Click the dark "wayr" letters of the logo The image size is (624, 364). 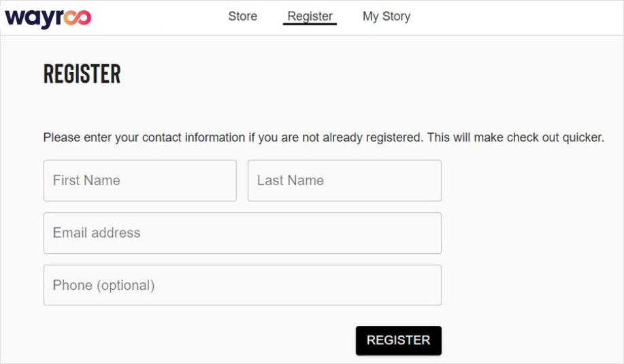pos(34,18)
